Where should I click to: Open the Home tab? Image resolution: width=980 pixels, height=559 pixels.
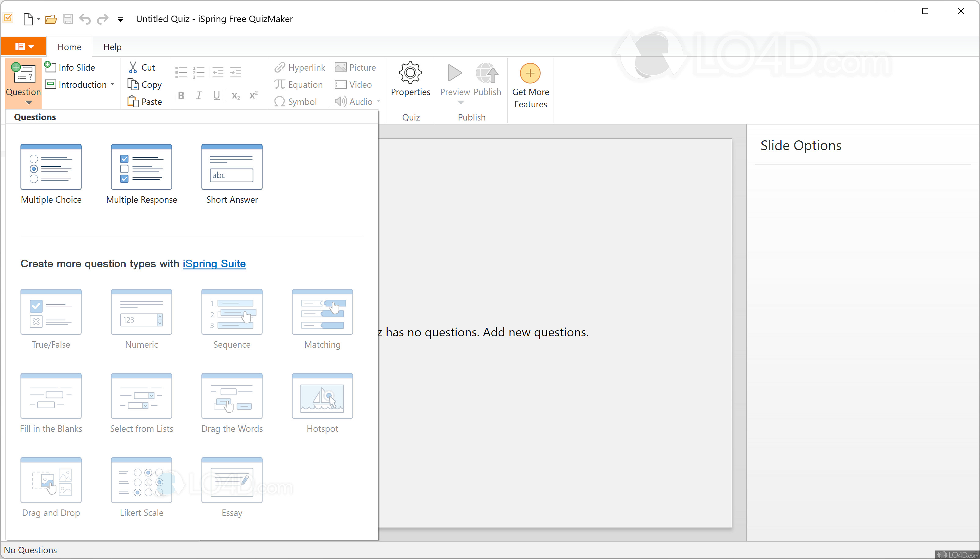(x=69, y=46)
